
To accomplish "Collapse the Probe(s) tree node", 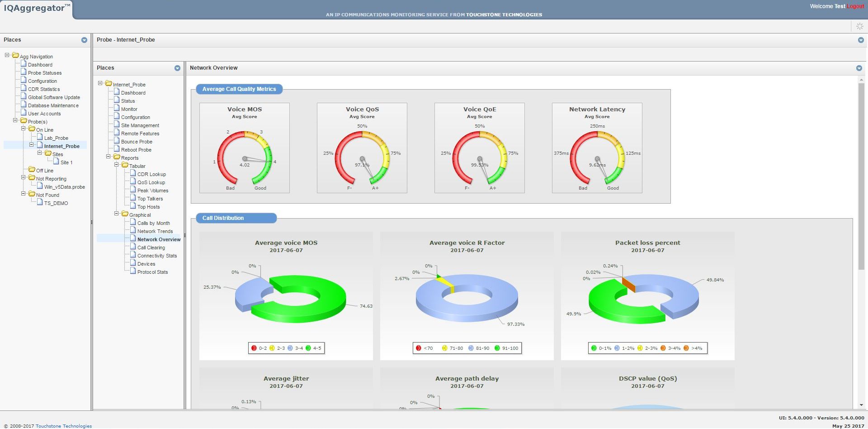I will coord(15,120).
